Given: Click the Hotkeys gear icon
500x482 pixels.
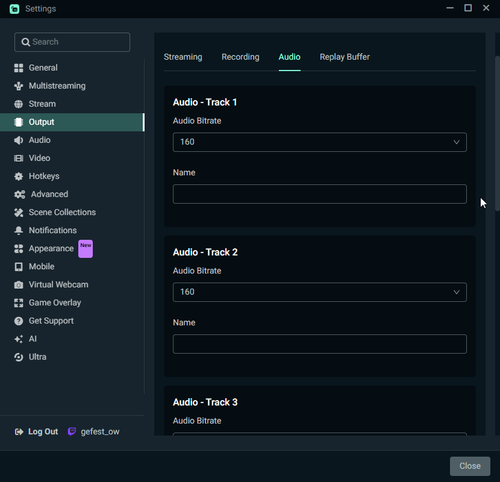Looking at the screenshot, I should 19,176.
